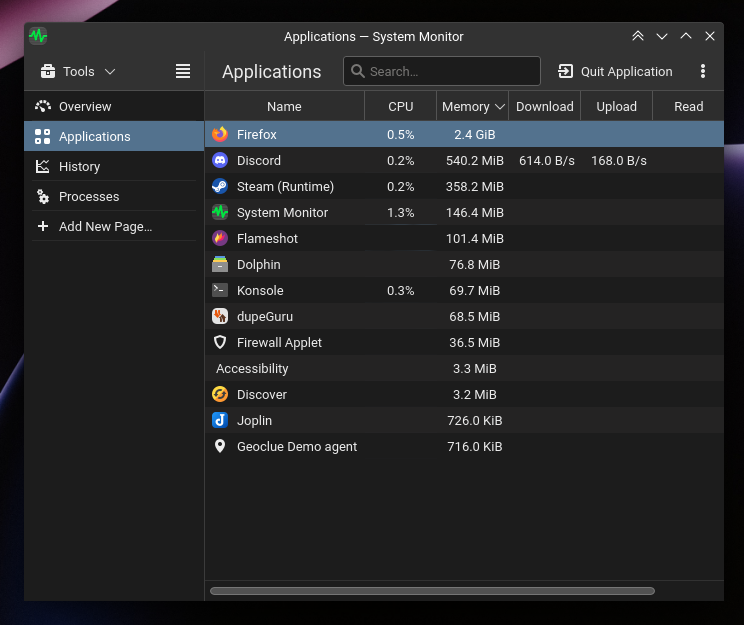Click the Quit Application button
This screenshot has height=625, width=744.
click(615, 71)
